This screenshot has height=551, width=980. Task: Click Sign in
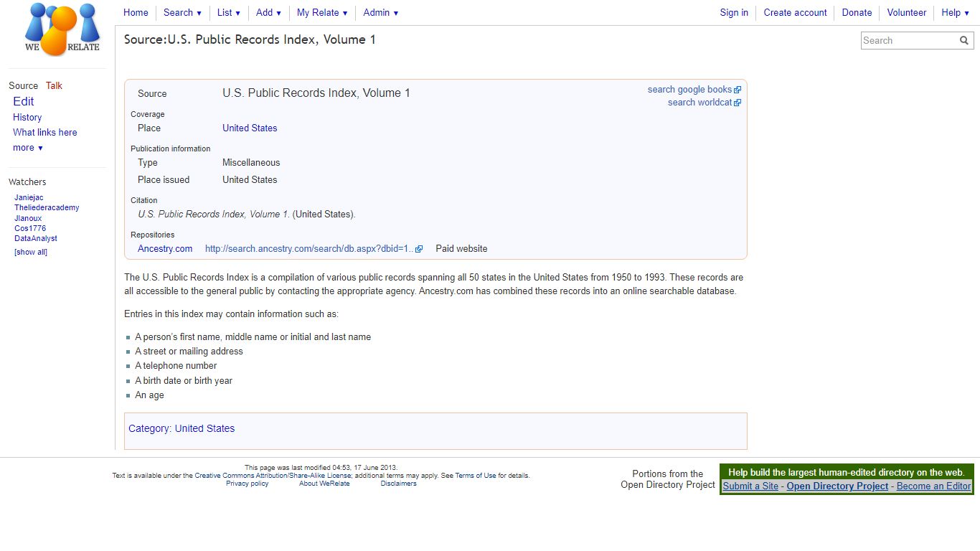pyautogui.click(x=734, y=12)
